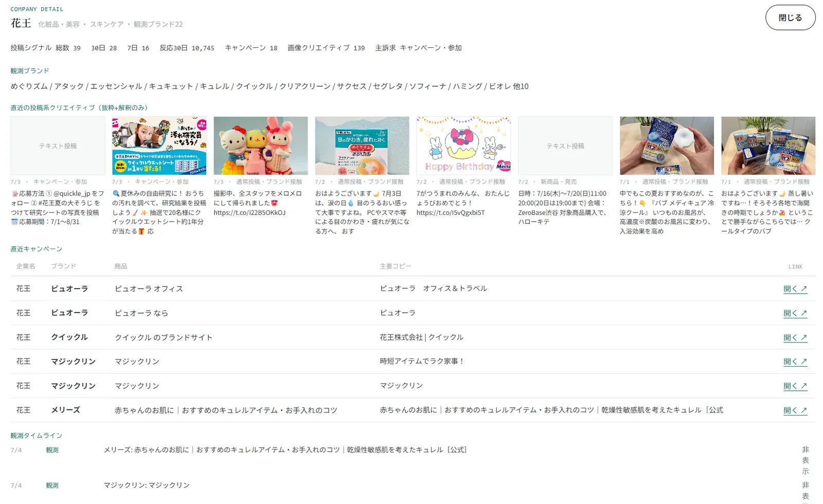Click the 観測 tag on マジックリン timeline entry
Image resolution: width=823 pixels, height=504 pixels.
[x=52, y=485]
